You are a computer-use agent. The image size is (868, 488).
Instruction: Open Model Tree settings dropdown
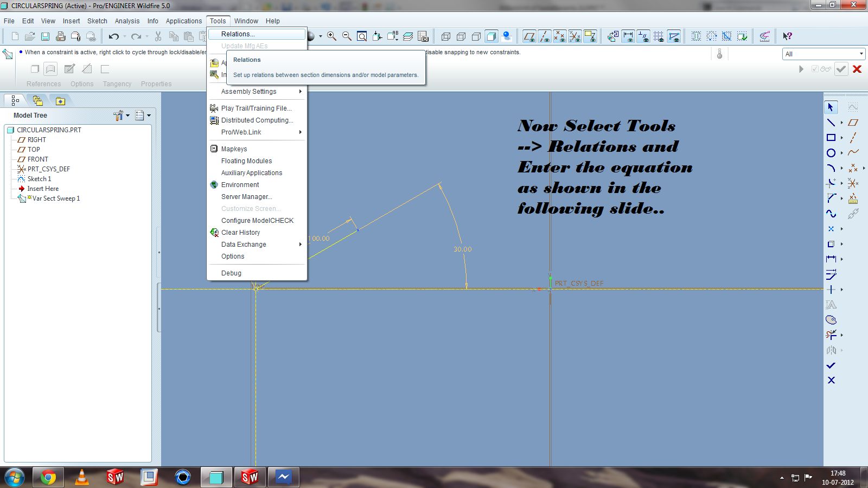tap(122, 115)
